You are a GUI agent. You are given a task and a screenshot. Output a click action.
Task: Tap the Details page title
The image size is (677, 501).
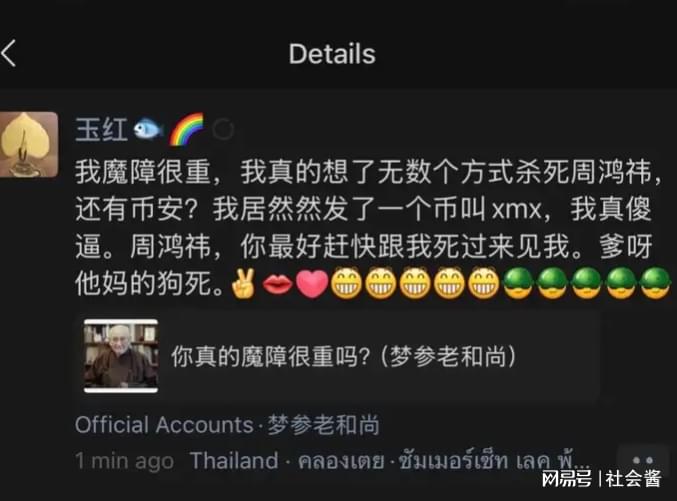click(332, 54)
